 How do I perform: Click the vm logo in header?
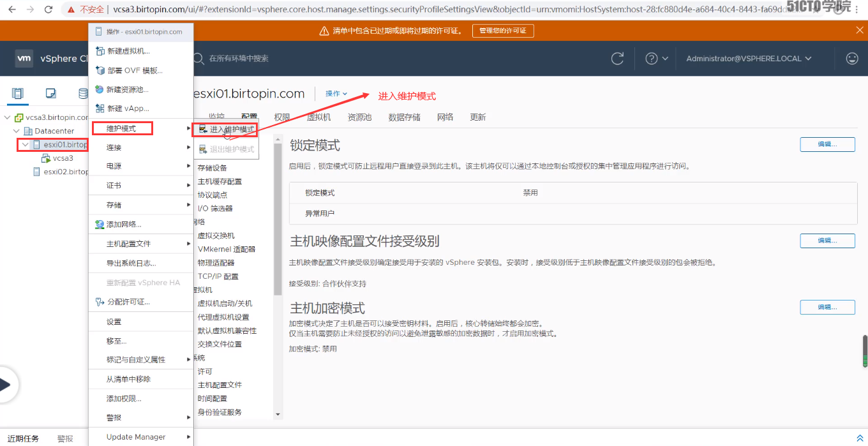(x=24, y=58)
